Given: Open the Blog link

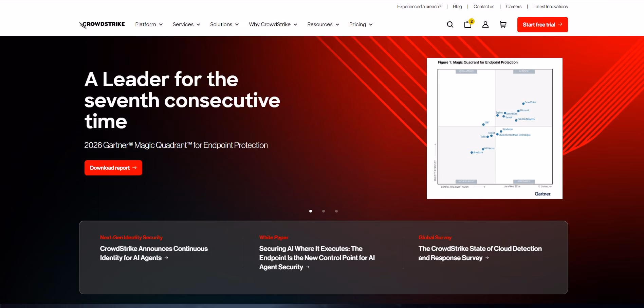Looking at the screenshot, I should 457,6.
